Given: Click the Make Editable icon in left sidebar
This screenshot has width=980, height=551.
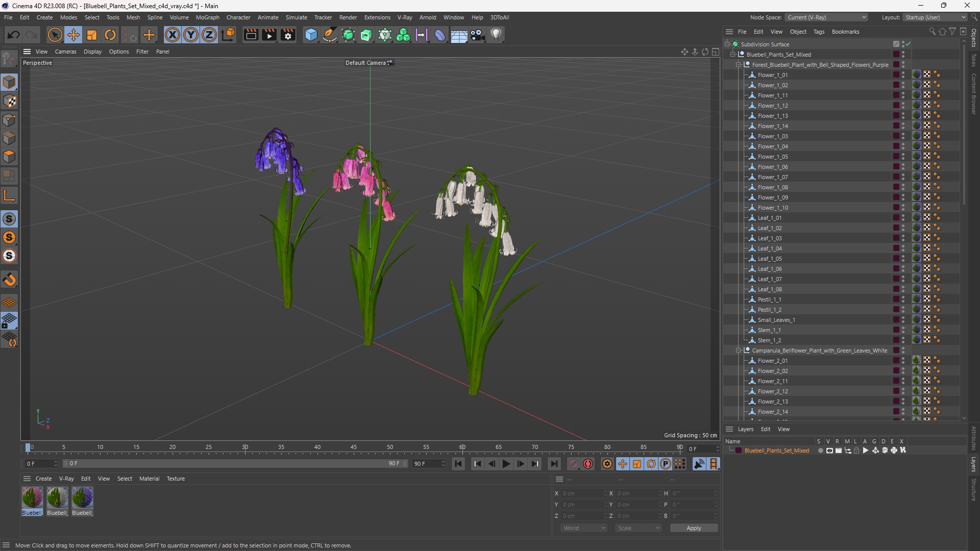Looking at the screenshot, I should point(9,59).
